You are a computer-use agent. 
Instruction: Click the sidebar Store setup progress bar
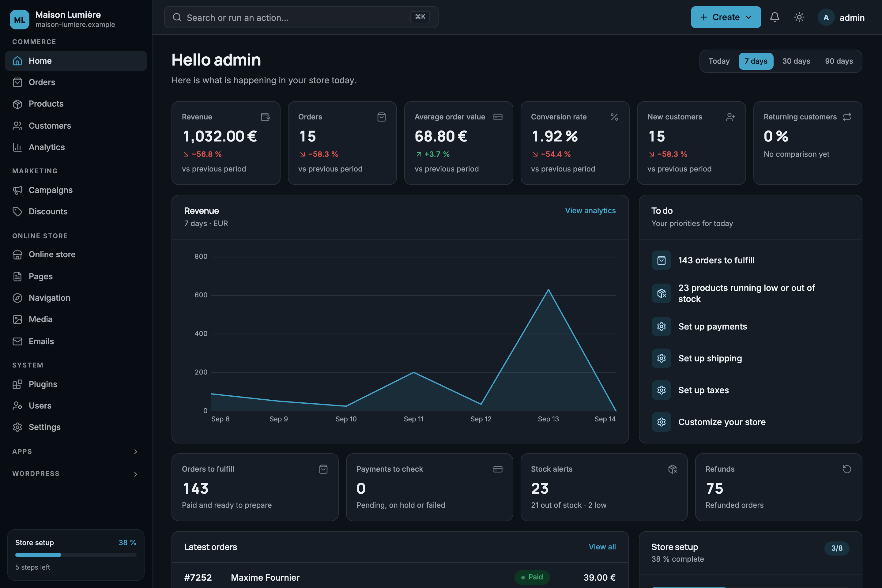click(x=76, y=555)
